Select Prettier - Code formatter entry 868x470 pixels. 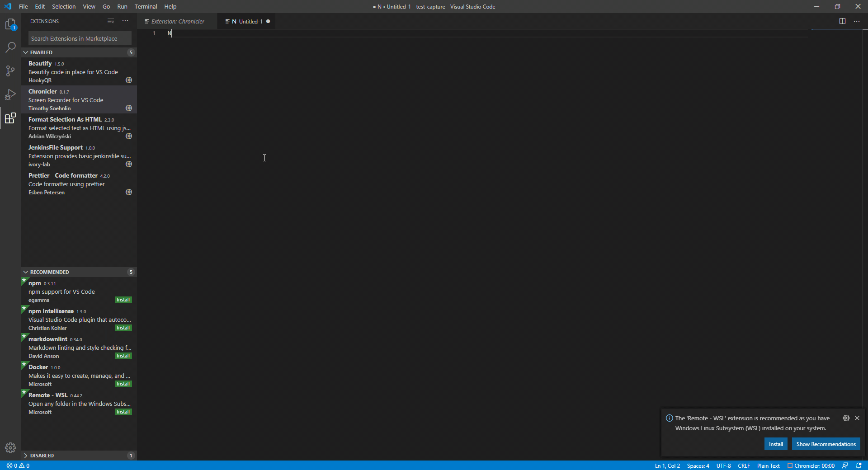click(x=79, y=183)
